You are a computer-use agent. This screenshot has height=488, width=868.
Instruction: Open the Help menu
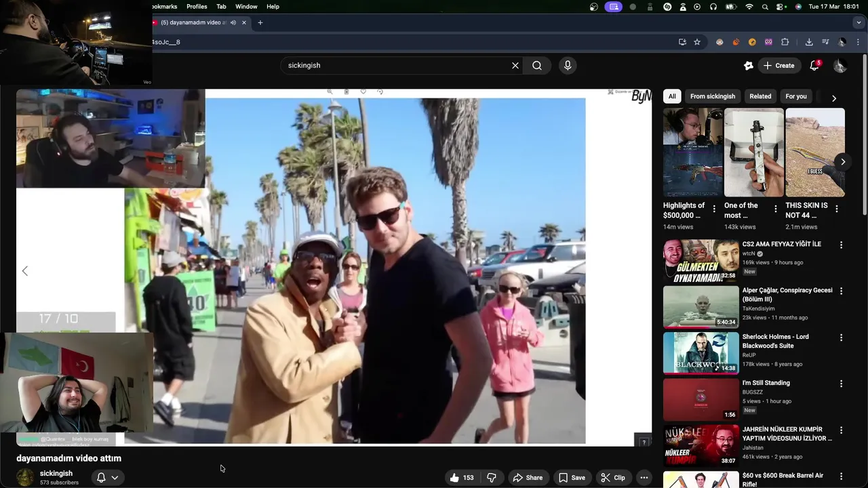coord(273,7)
